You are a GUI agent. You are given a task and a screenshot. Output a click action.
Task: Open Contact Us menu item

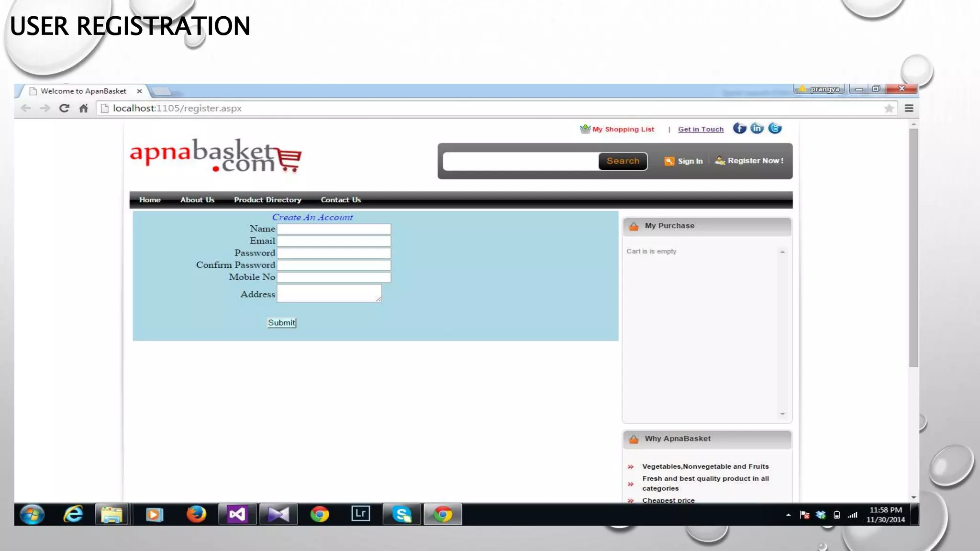pos(341,200)
